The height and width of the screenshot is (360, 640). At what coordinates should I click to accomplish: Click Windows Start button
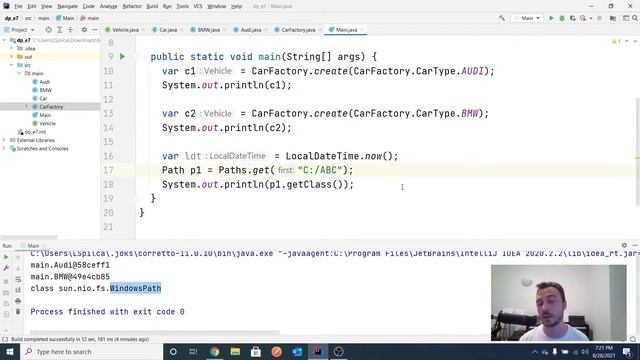coord(10,351)
